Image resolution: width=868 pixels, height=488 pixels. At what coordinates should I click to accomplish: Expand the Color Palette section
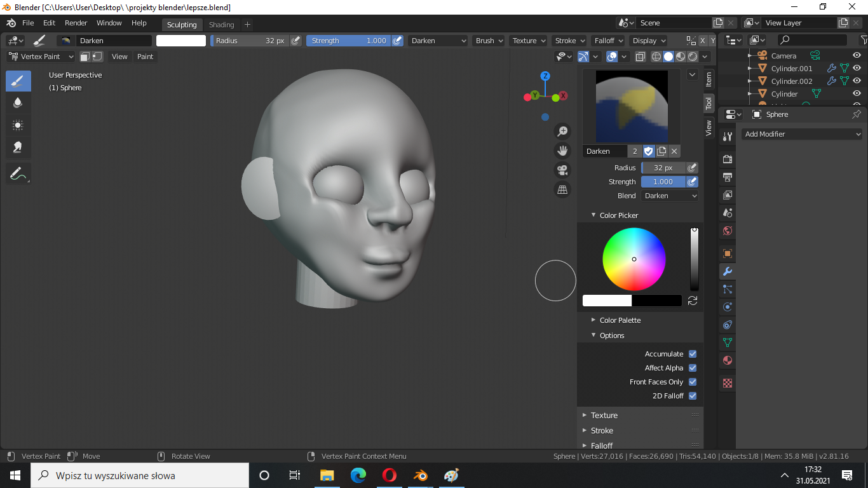(620, 320)
